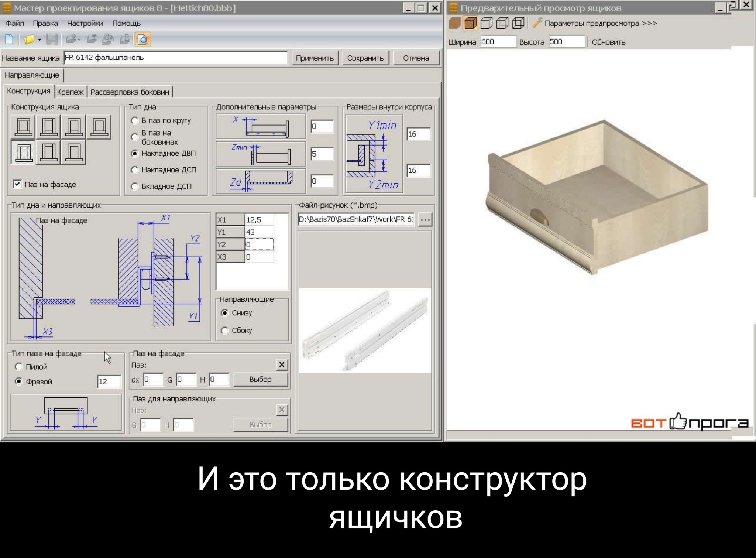The height and width of the screenshot is (558, 756).
Task: Click the grayed rename drawer icon with an R
Action: click(126, 39)
